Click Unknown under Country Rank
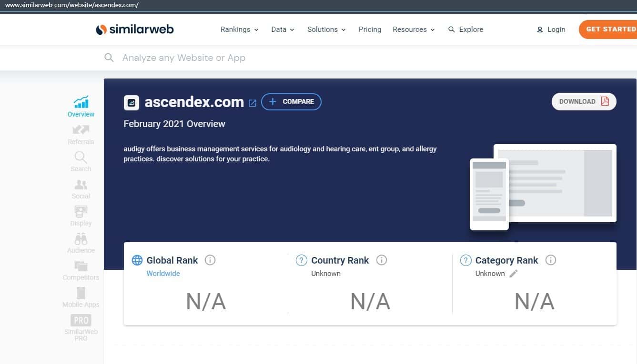Image resolution: width=637 pixels, height=364 pixels. pyautogui.click(x=326, y=274)
